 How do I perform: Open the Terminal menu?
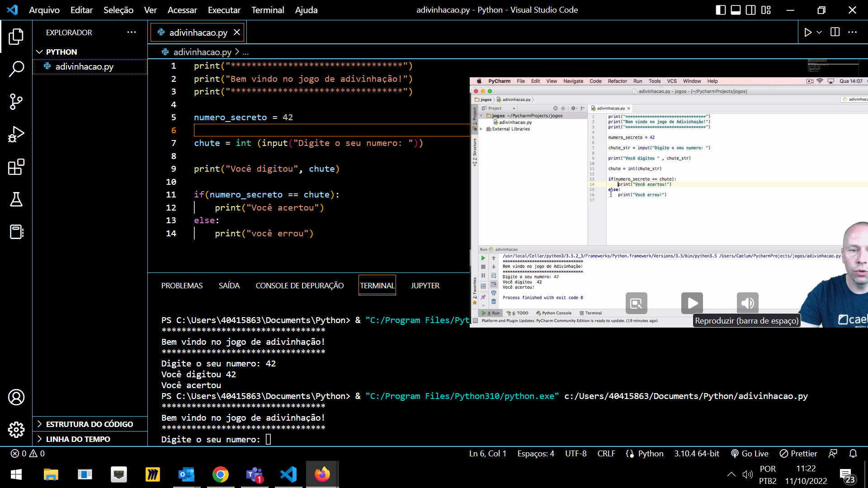click(x=268, y=10)
